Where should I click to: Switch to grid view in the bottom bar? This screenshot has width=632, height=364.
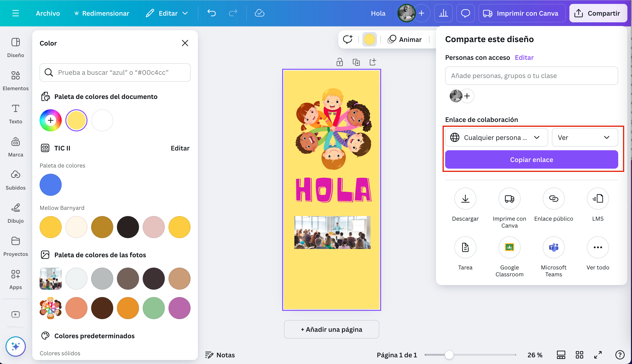[x=579, y=355]
